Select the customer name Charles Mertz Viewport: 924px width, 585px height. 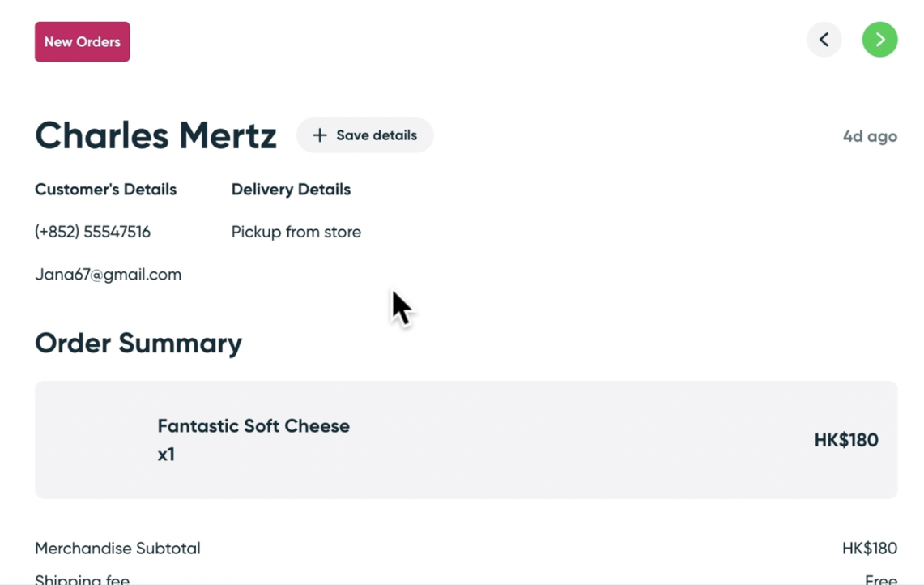click(x=155, y=135)
